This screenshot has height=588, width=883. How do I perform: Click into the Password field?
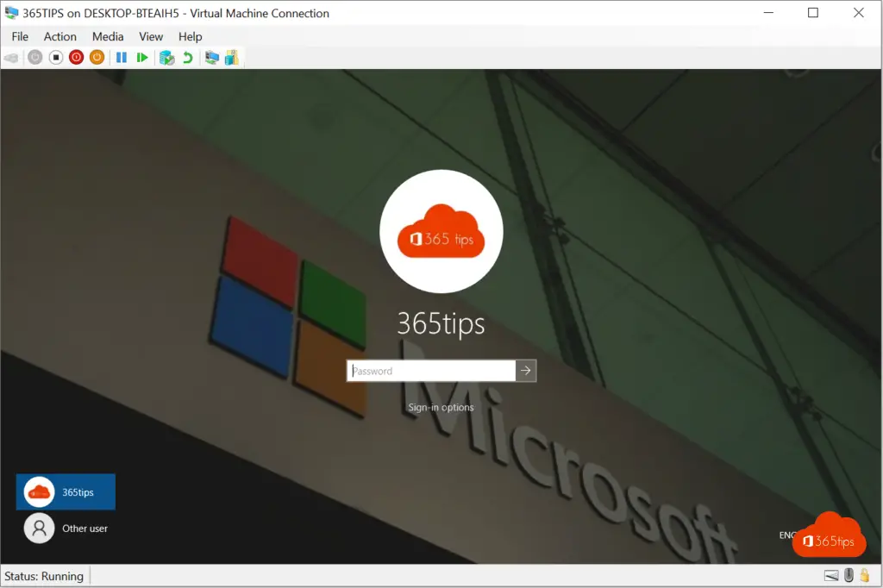point(431,371)
